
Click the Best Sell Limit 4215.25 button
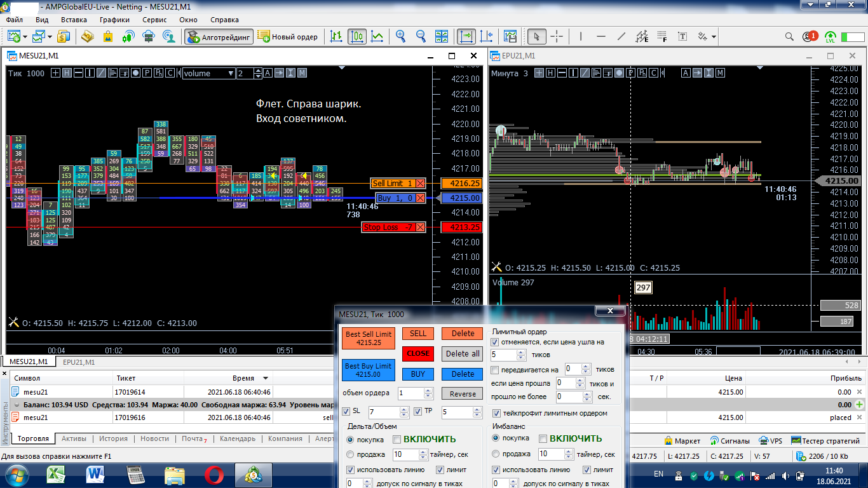369,338
